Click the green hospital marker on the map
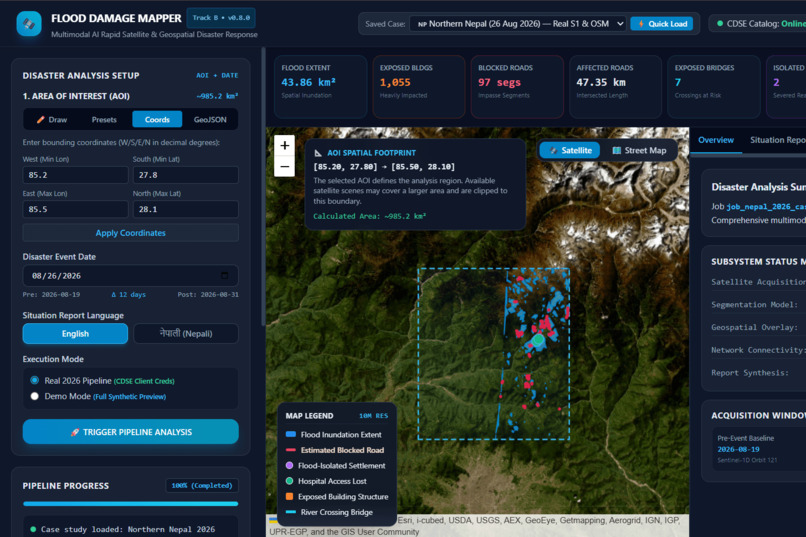This screenshot has width=806, height=537. click(538, 340)
